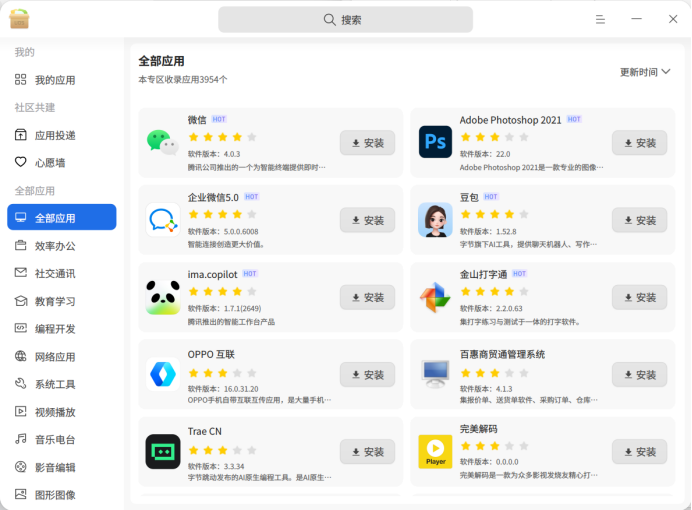Open the 金山打字通 app icon
The image size is (692, 510).
pos(435,297)
